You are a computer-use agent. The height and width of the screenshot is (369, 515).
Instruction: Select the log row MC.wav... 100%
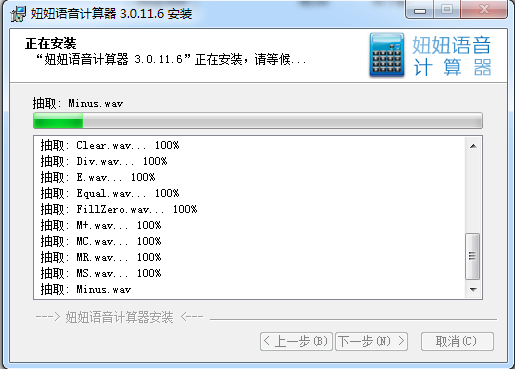pos(101,241)
